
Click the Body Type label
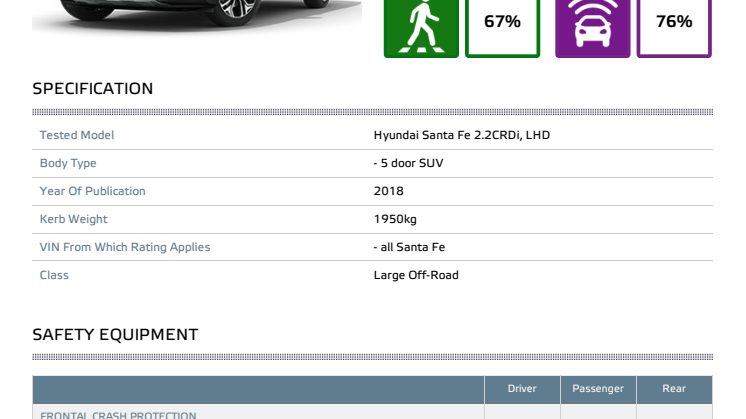point(68,163)
